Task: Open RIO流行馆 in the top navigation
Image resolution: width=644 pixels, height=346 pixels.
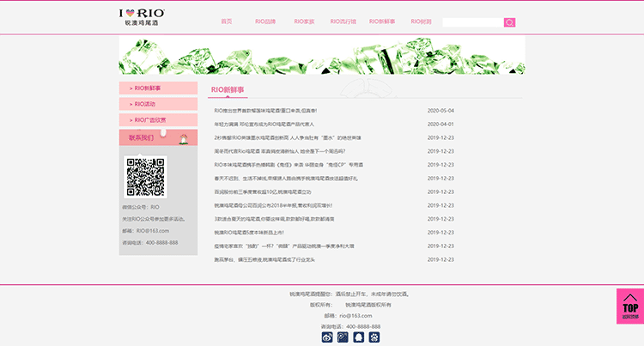Action: (x=343, y=21)
